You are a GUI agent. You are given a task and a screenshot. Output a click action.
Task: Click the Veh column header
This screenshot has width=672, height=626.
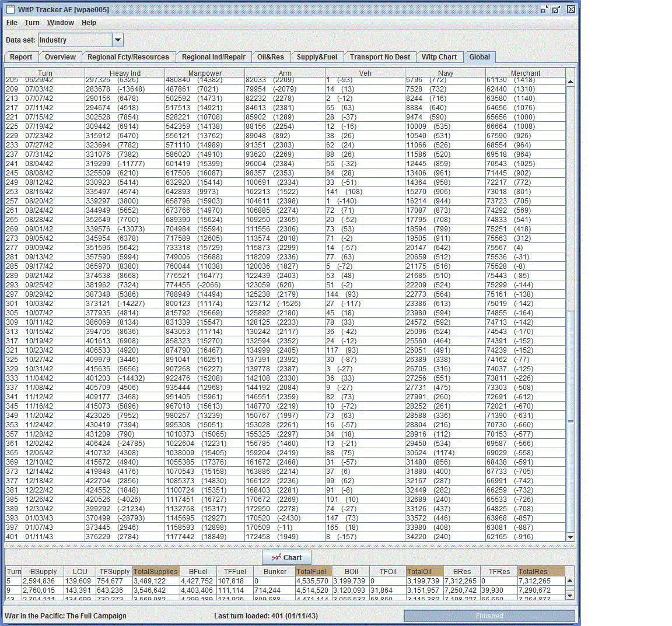point(365,73)
